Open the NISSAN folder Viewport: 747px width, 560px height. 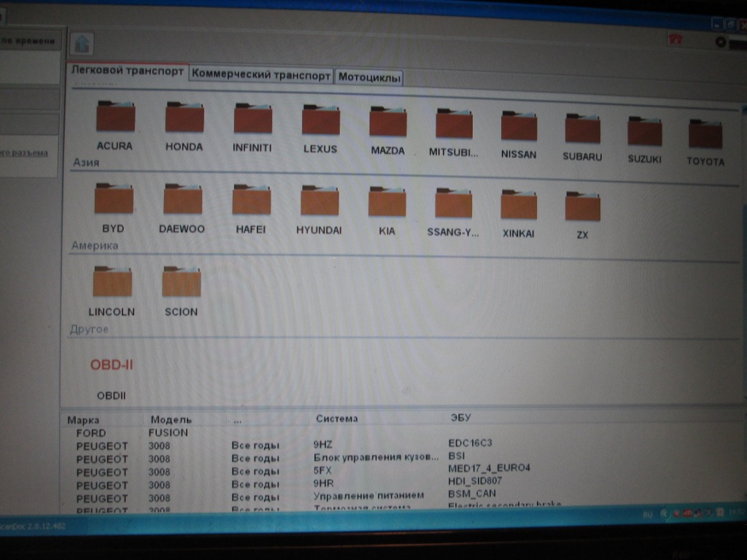[519, 135]
